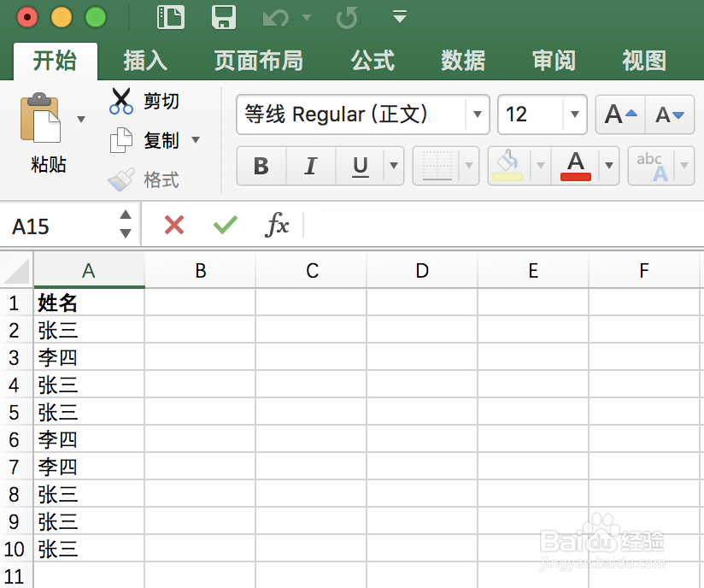
Task: Cancel entry with the red X button
Action: (x=173, y=225)
